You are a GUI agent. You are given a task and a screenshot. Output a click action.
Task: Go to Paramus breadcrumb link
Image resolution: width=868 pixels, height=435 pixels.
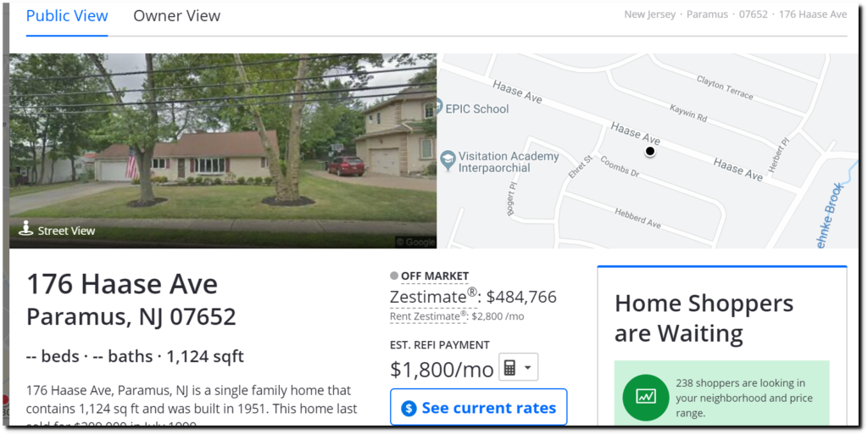(x=707, y=14)
